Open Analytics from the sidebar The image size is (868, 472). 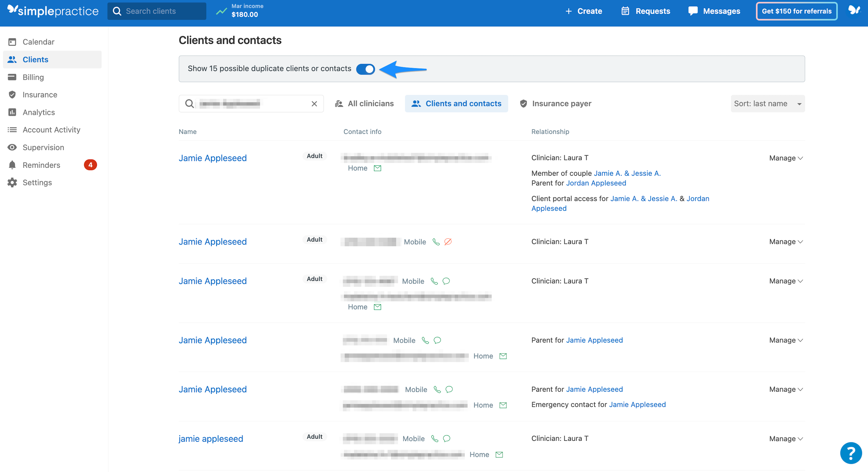(38, 112)
